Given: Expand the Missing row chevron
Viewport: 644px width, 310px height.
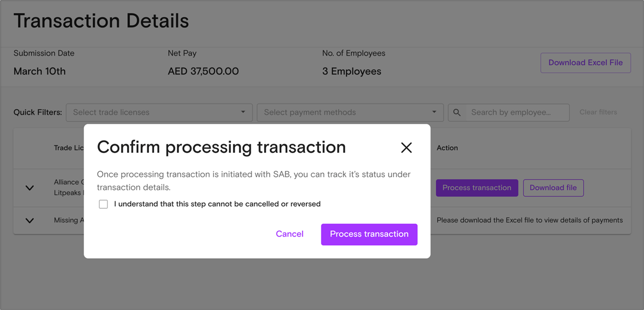Looking at the screenshot, I should tap(30, 221).
